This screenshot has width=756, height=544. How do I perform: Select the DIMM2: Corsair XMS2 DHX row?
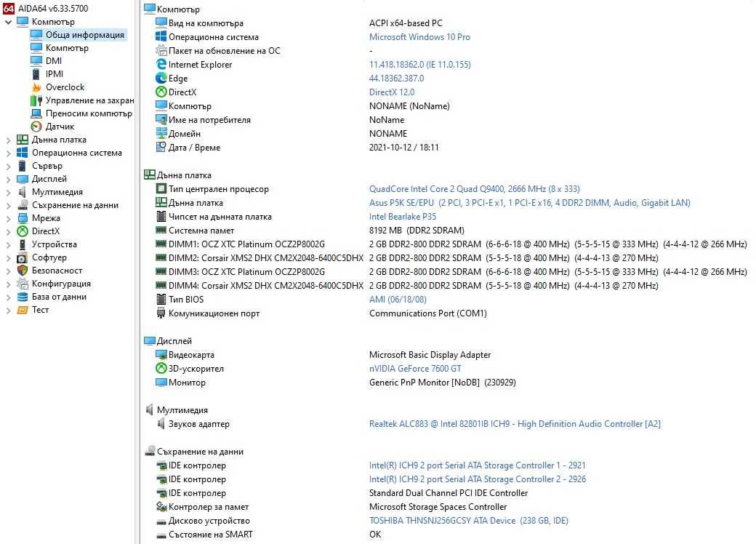406,258
